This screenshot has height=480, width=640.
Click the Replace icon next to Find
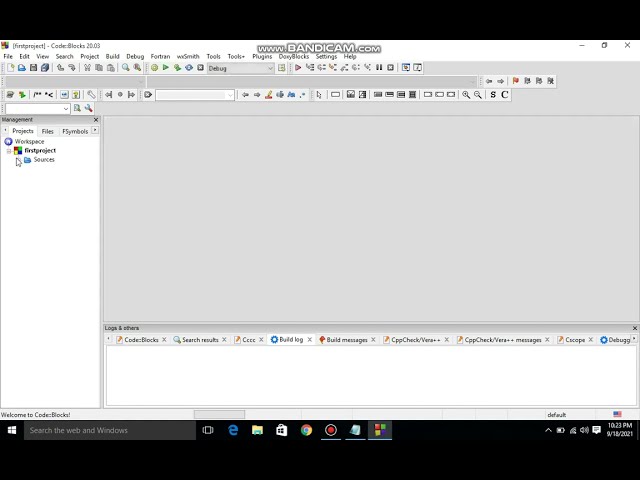coord(137,68)
